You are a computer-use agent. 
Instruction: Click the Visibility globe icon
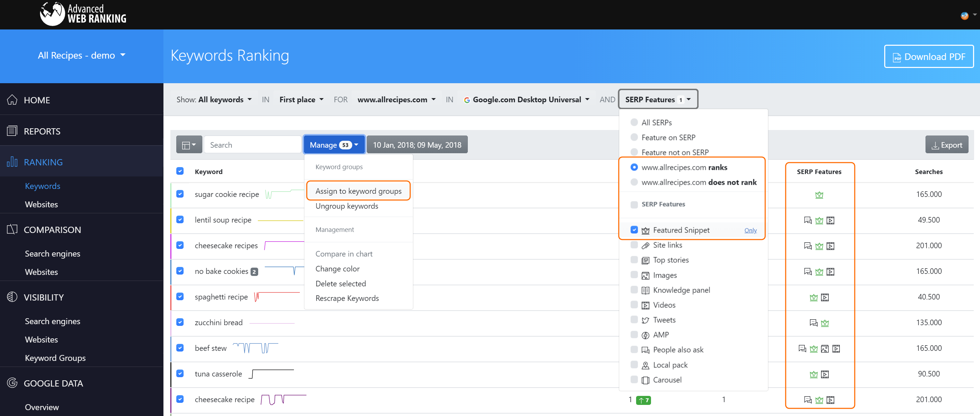coord(12,297)
